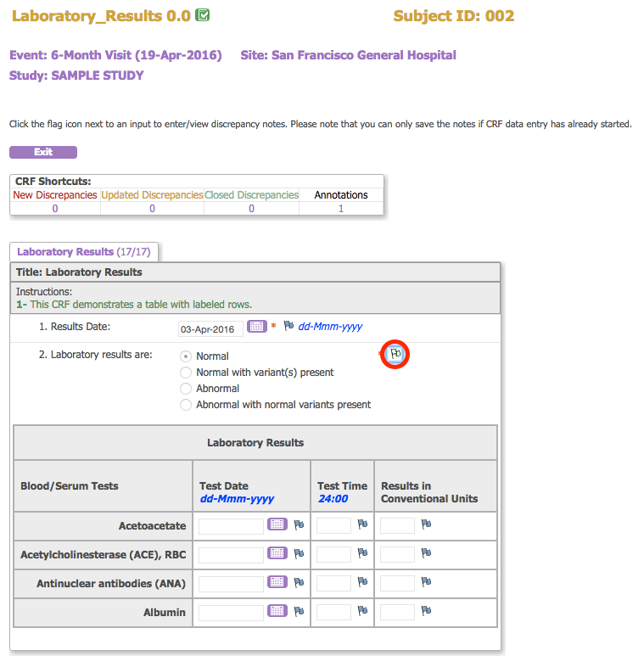Open discrepancy flag beside Results Date
Viewport: 644px width, 656px height.
tap(288, 326)
